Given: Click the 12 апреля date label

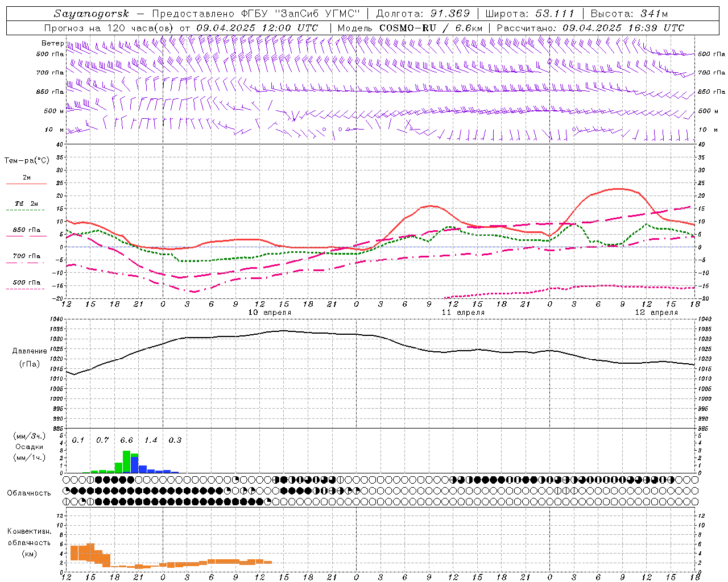Looking at the screenshot, I should [x=656, y=313].
